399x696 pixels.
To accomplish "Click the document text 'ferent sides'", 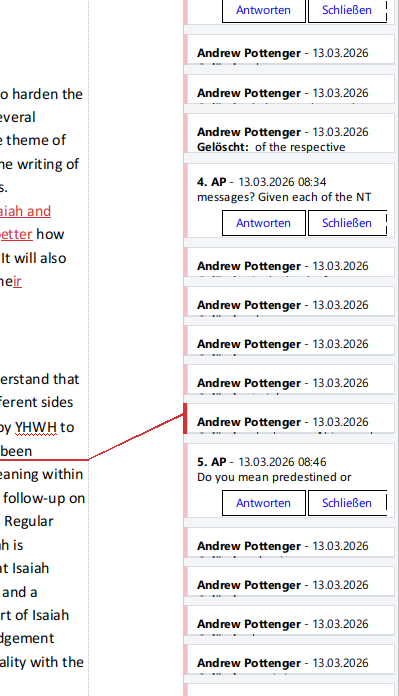I will click(36, 402).
